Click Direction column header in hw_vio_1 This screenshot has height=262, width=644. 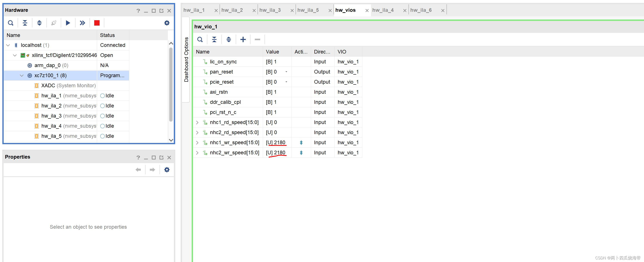(x=322, y=52)
